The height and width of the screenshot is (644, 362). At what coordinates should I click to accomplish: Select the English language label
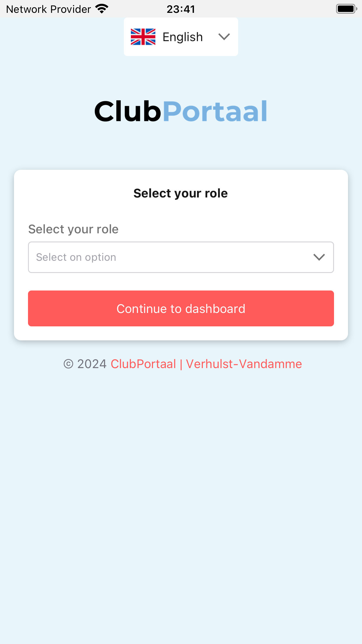(182, 37)
